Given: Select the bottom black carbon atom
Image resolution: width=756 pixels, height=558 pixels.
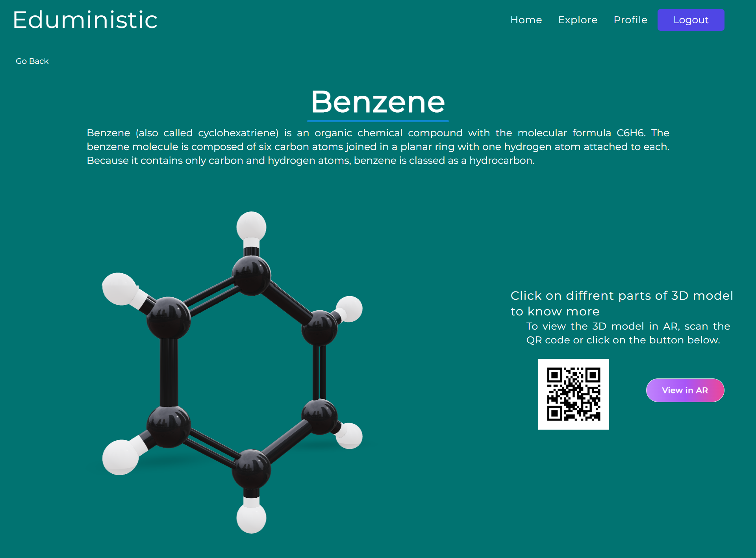Looking at the screenshot, I should [251, 469].
